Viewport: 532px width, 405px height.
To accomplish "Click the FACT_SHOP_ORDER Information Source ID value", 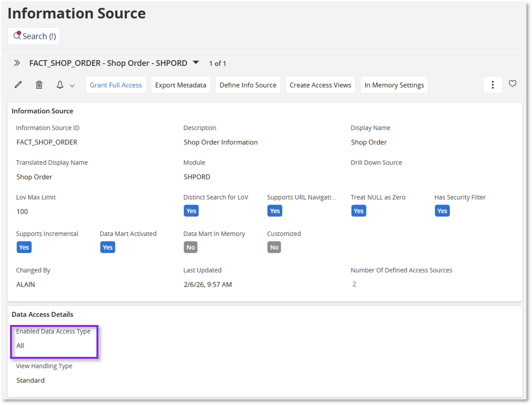I will [47, 142].
